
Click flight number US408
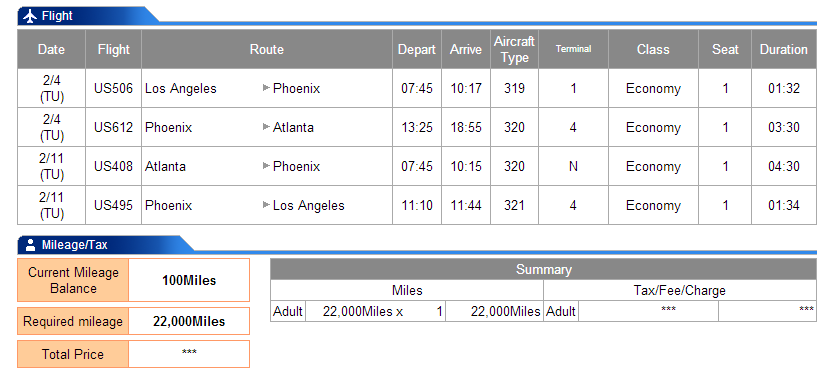point(113,166)
